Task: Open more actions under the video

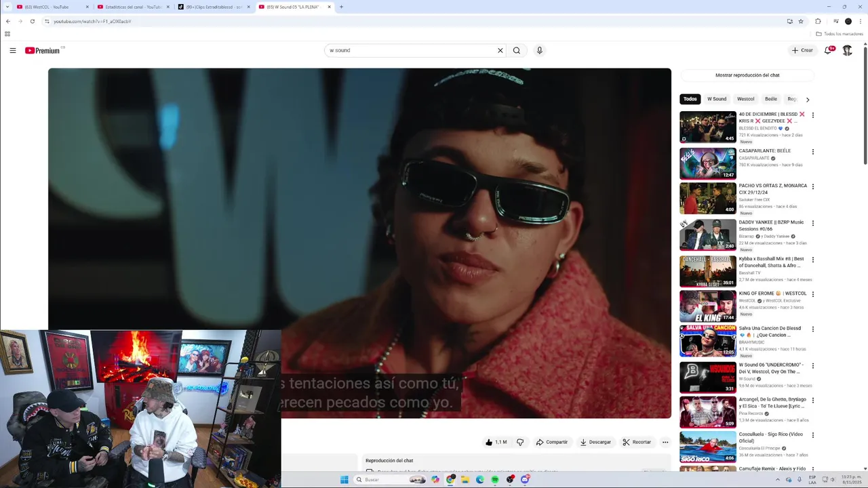Action: (x=665, y=442)
